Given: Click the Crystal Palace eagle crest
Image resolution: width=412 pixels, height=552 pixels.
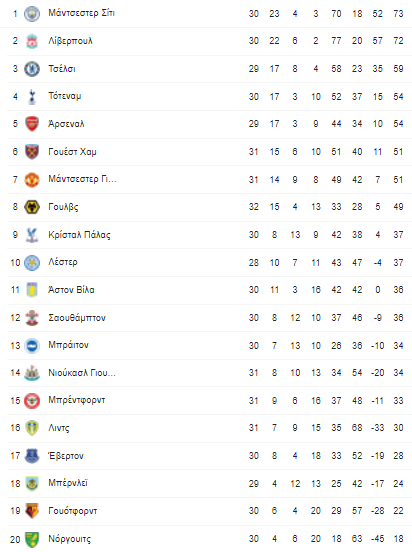Looking at the screenshot, I should click(x=32, y=234).
